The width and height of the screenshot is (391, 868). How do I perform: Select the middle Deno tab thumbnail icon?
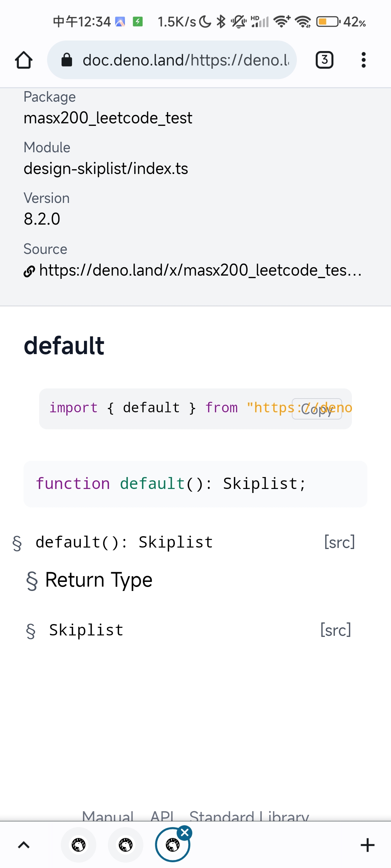click(x=126, y=845)
